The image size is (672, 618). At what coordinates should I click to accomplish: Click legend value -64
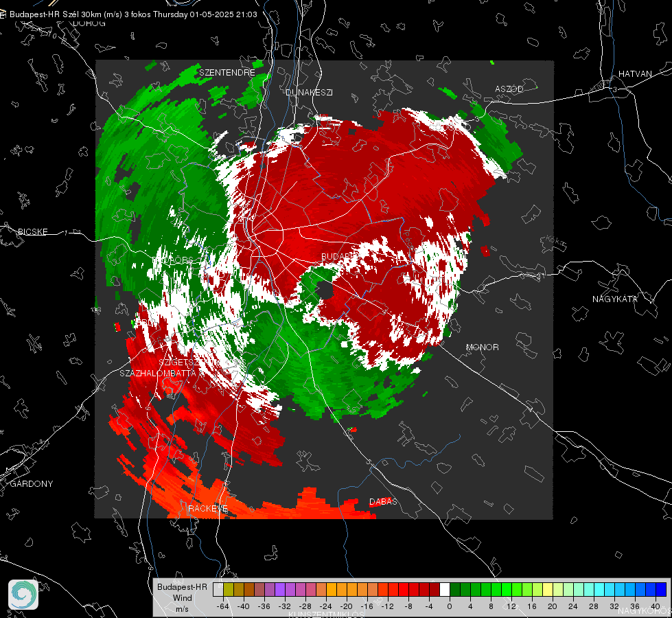pyautogui.click(x=223, y=606)
